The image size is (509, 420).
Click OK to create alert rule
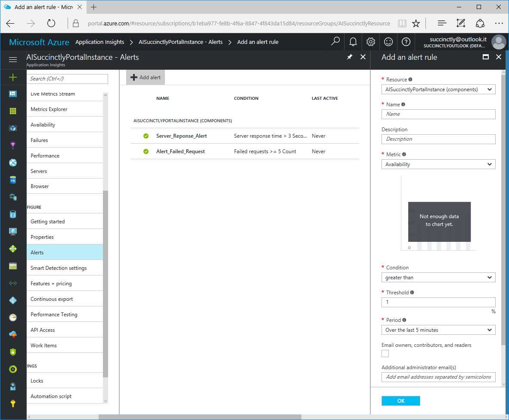(x=400, y=401)
